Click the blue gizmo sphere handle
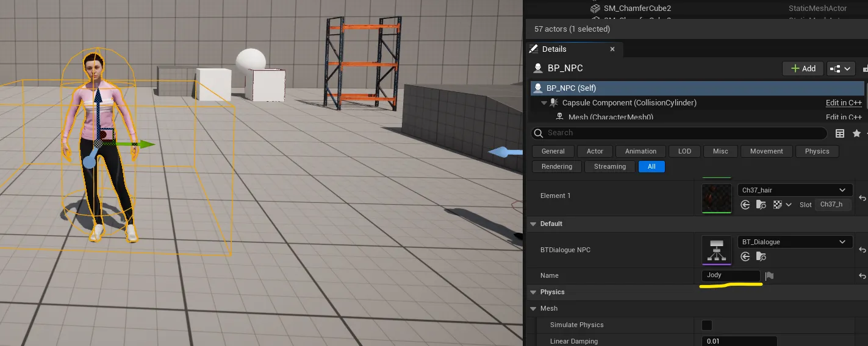The width and height of the screenshot is (868, 346). 89,161
